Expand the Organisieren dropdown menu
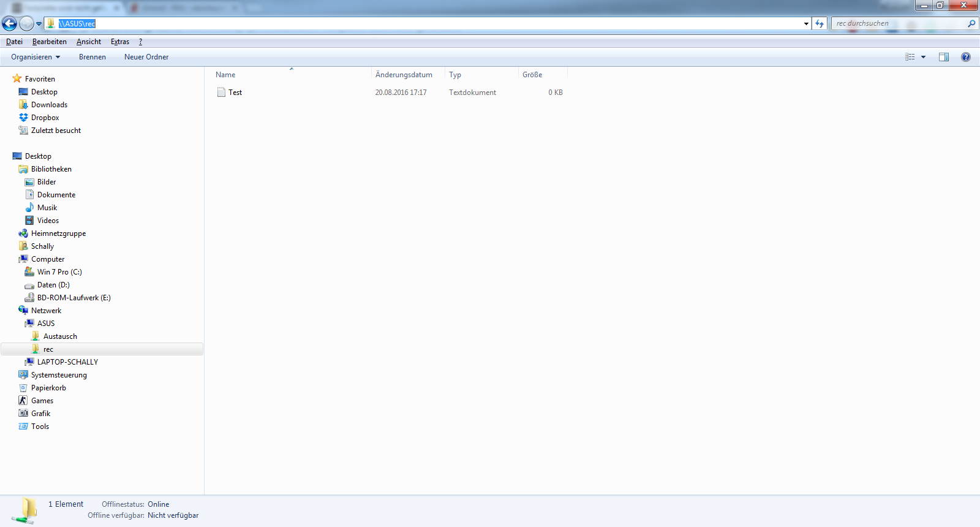This screenshot has width=980, height=527. coord(36,57)
